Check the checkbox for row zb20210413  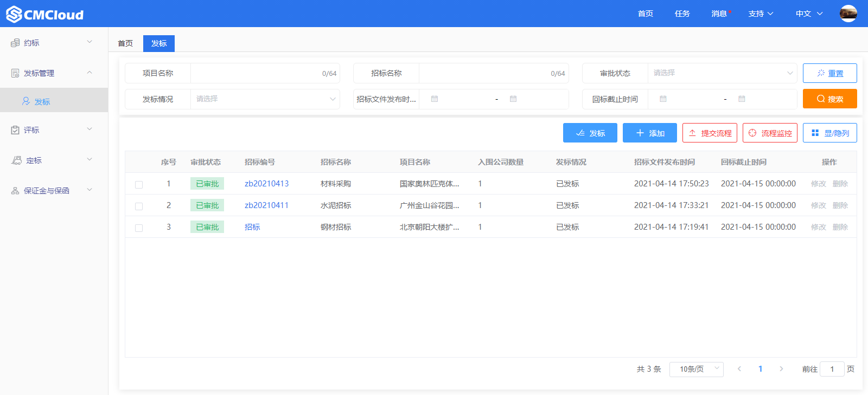click(x=139, y=184)
